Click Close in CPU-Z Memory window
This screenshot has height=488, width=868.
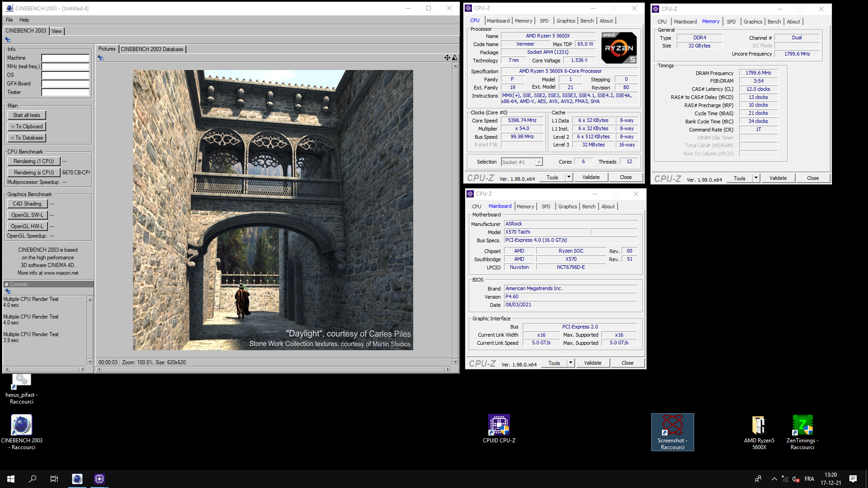[813, 178]
